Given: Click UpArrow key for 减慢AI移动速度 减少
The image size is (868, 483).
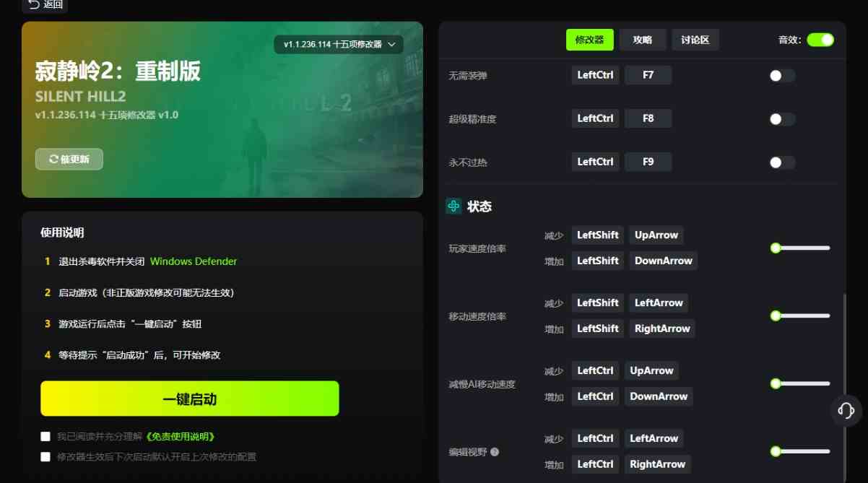Looking at the screenshot, I should pos(651,371).
